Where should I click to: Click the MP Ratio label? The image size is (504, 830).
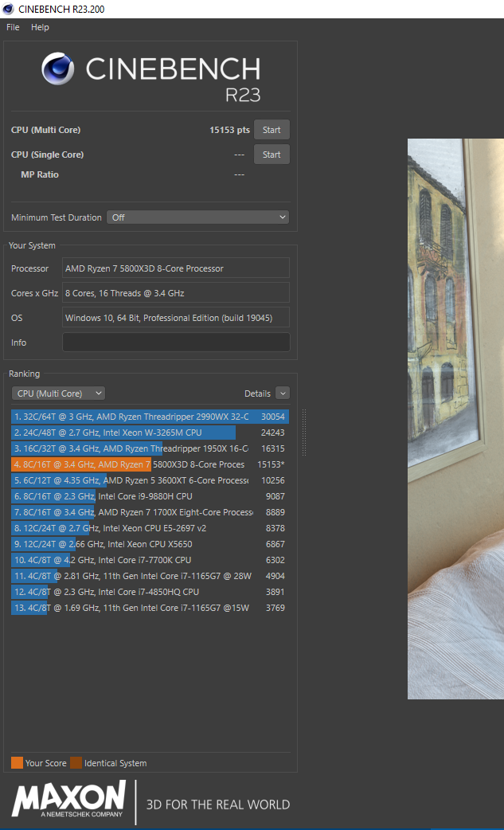click(40, 174)
